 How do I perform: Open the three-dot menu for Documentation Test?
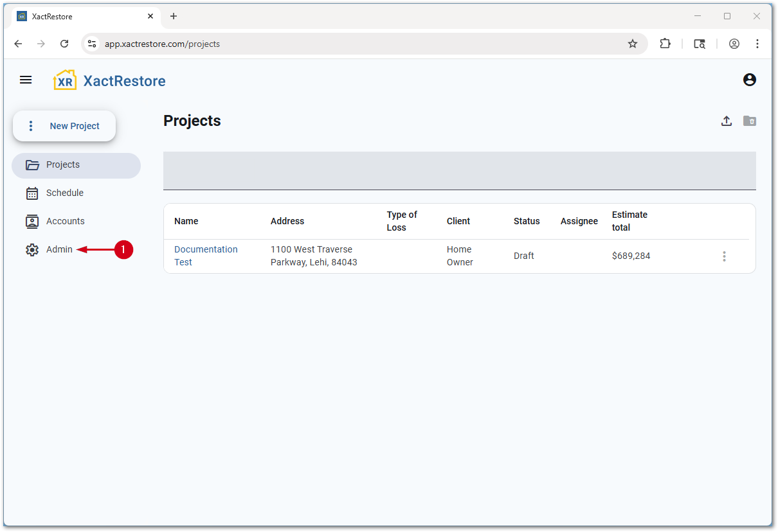click(x=724, y=256)
